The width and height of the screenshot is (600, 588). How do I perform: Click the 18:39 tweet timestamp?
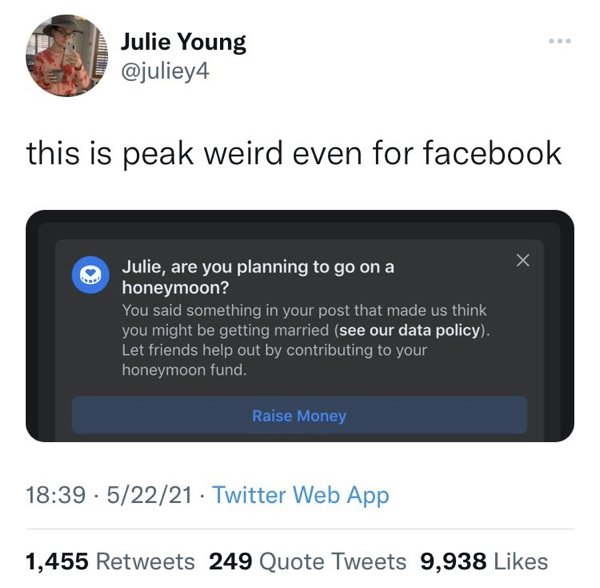pyautogui.click(x=50, y=495)
